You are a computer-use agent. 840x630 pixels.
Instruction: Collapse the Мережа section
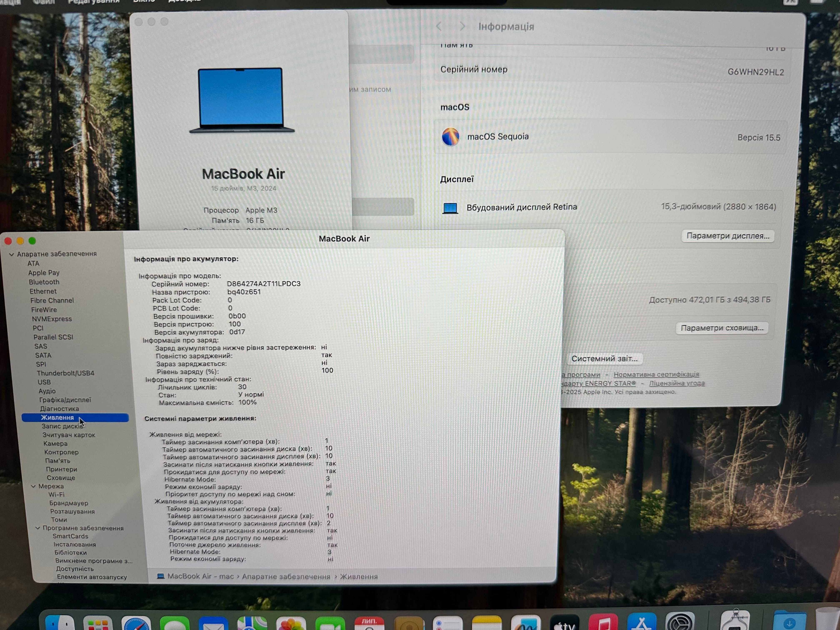(x=33, y=486)
